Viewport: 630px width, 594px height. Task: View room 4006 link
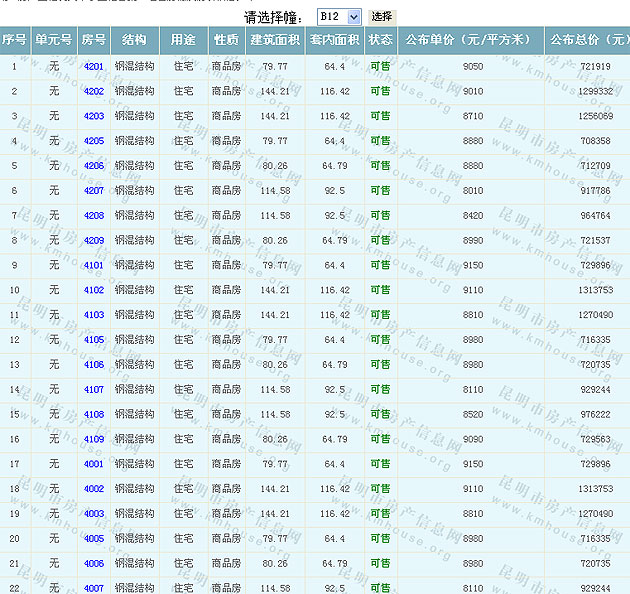(94, 564)
